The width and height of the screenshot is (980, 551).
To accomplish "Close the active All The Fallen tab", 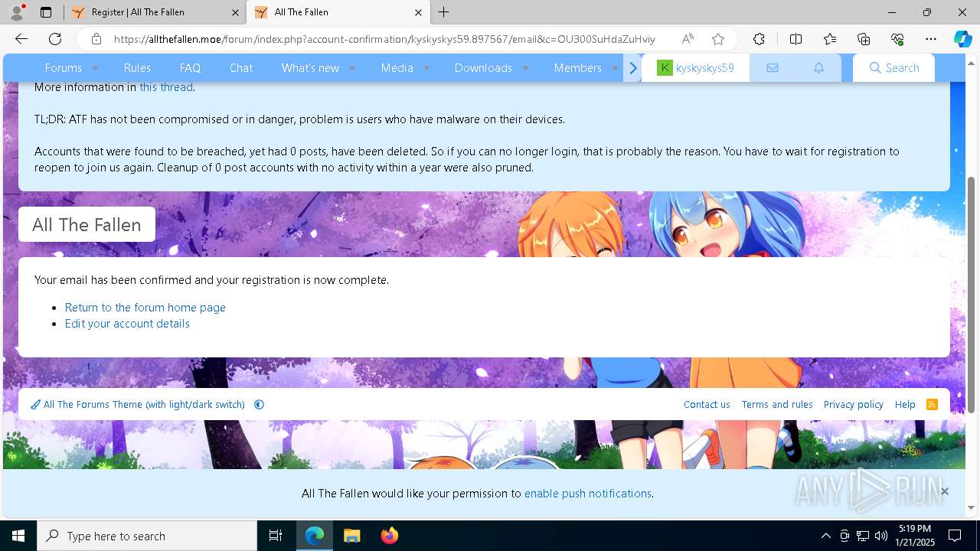I will [418, 12].
